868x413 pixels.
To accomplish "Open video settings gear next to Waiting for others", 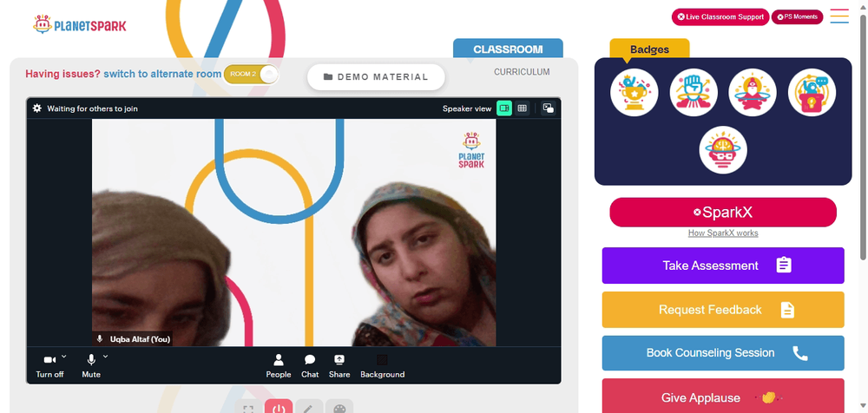I will pyautogui.click(x=37, y=108).
